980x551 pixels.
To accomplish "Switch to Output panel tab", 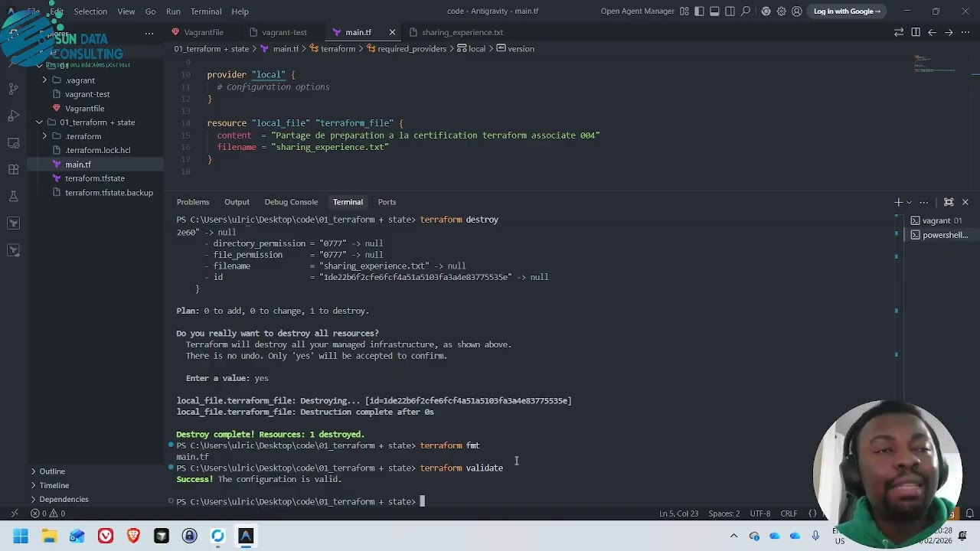I will click(237, 202).
